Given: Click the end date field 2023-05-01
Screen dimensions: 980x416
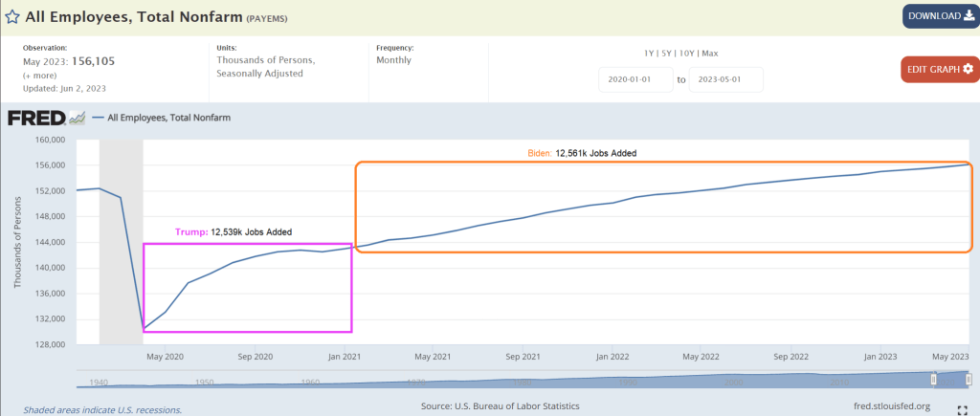Looking at the screenshot, I should click(x=726, y=79).
